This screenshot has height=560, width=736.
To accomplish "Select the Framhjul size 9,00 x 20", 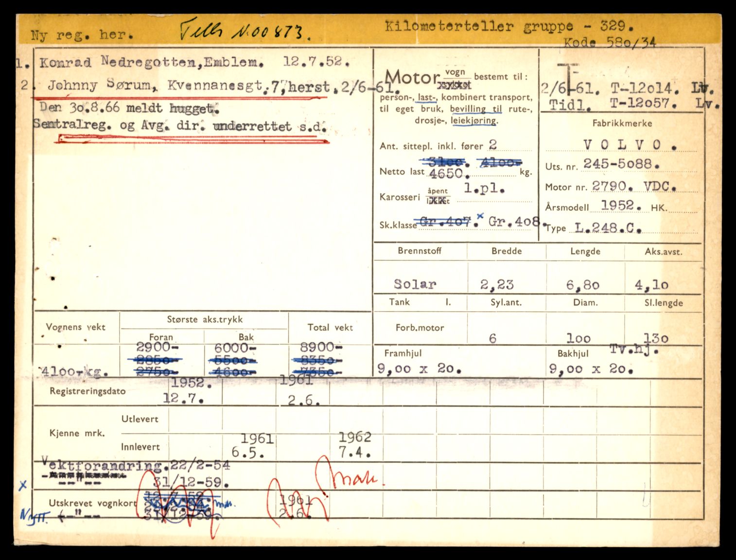I will 418,369.
